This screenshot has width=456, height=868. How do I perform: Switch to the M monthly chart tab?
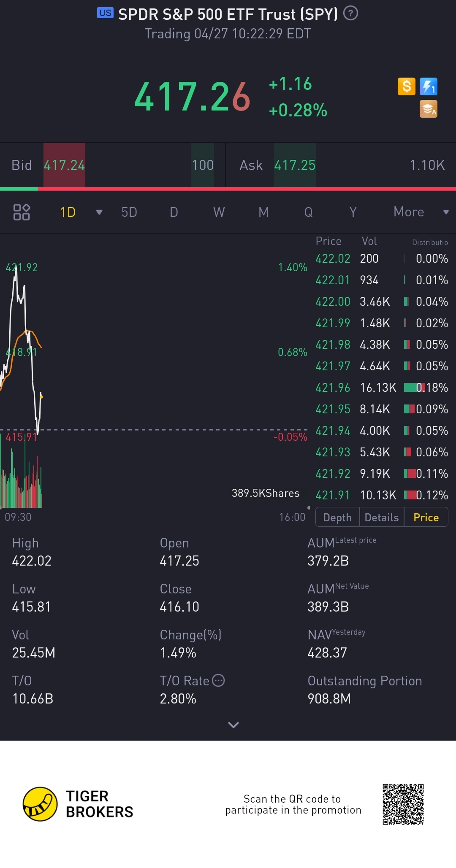coord(263,212)
